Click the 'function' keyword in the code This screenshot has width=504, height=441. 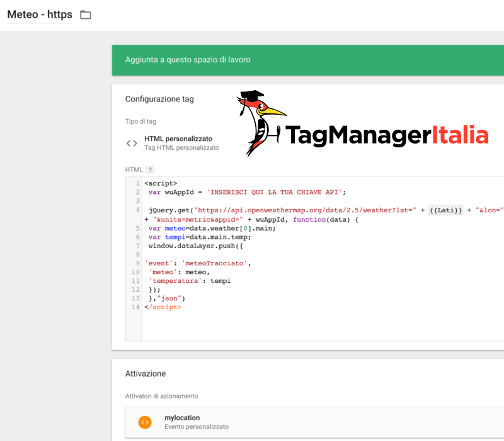coord(309,219)
